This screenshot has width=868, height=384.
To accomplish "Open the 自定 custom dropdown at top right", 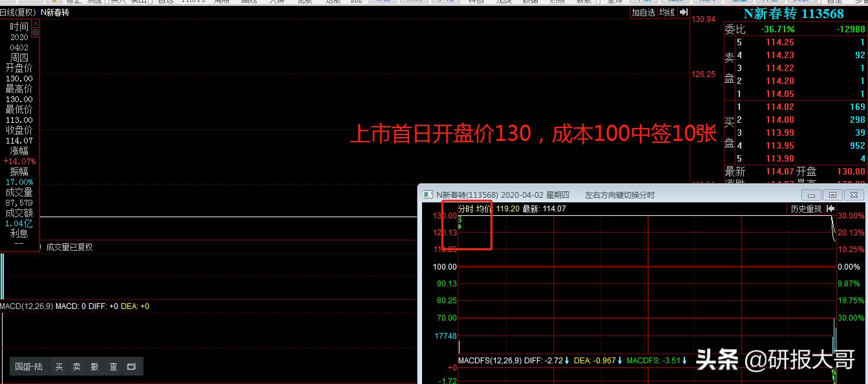I will click(834, 3).
